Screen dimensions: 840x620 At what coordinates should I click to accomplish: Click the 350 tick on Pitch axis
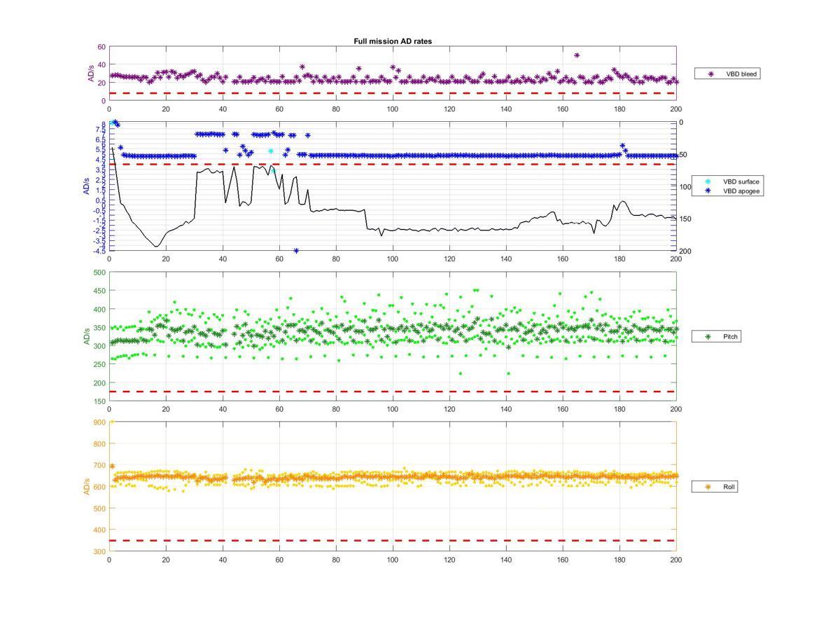99,328
